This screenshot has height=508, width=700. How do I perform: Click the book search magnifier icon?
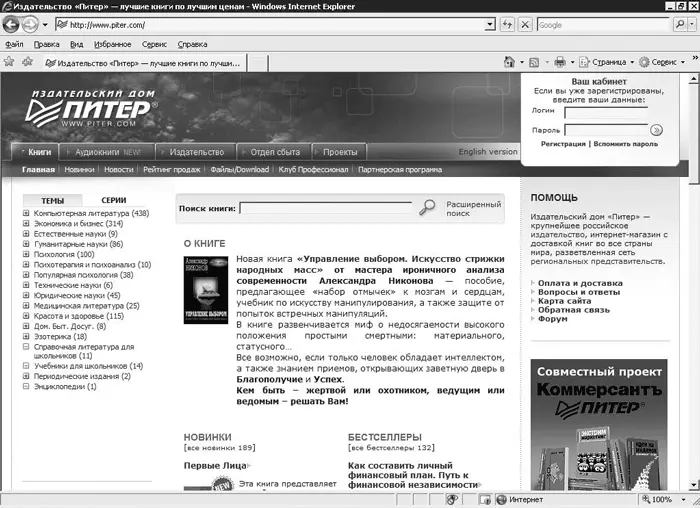[x=427, y=208]
